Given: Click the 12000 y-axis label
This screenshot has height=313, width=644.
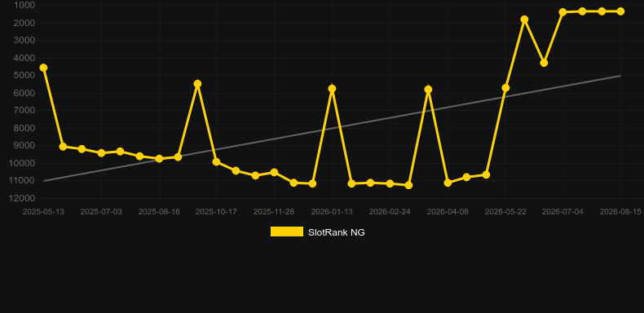Looking at the screenshot, I should click(22, 198).
